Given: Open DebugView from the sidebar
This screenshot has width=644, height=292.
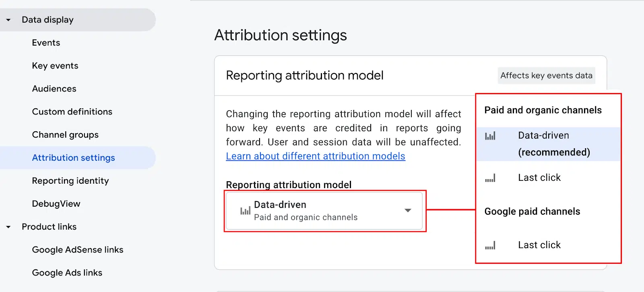Looking at the screenshot, I should coord(56,204).
